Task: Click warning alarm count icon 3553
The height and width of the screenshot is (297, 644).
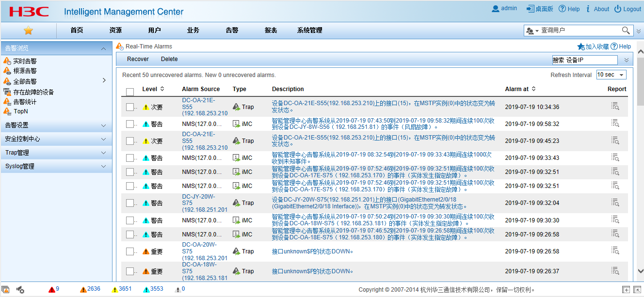Action: [x=146, y=289]
